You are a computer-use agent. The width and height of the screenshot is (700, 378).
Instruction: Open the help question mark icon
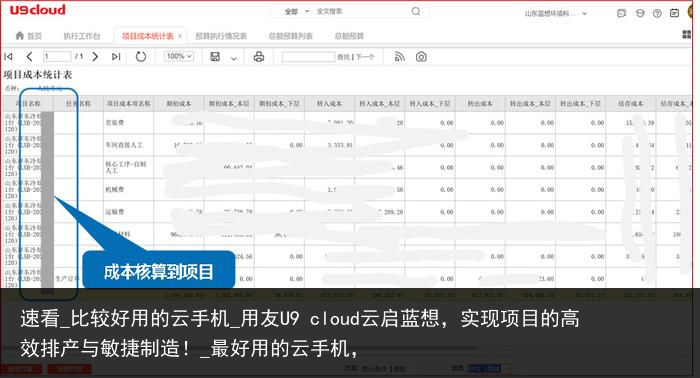tap(657, 13)
